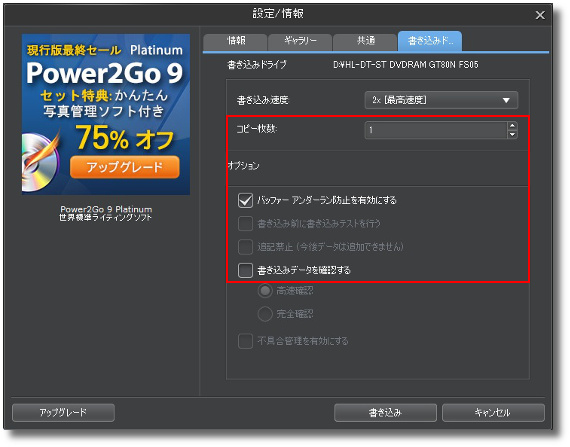
Task: Open the 情報 tab
Action: 235,41
